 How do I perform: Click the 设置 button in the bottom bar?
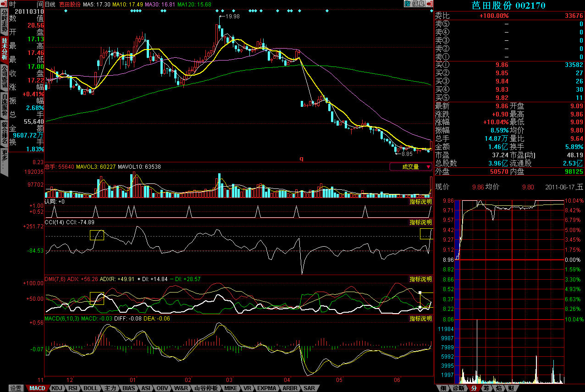tap(16, 388)
